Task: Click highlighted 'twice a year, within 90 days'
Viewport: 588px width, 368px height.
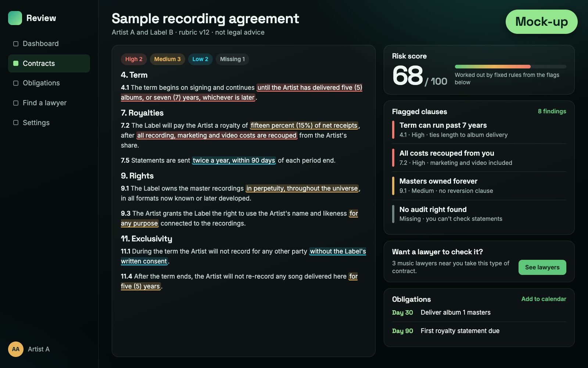Action: tap(234, 160)
